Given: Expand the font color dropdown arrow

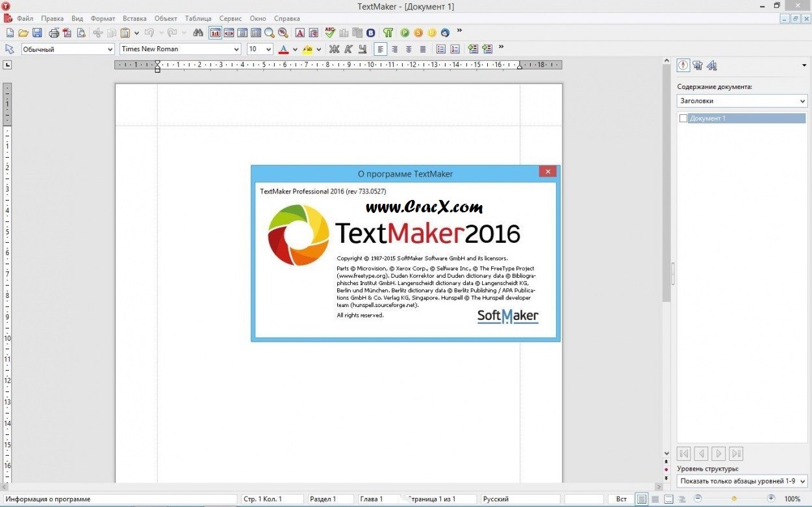Looking at the screenshot, I should click(x=295, y=49).
